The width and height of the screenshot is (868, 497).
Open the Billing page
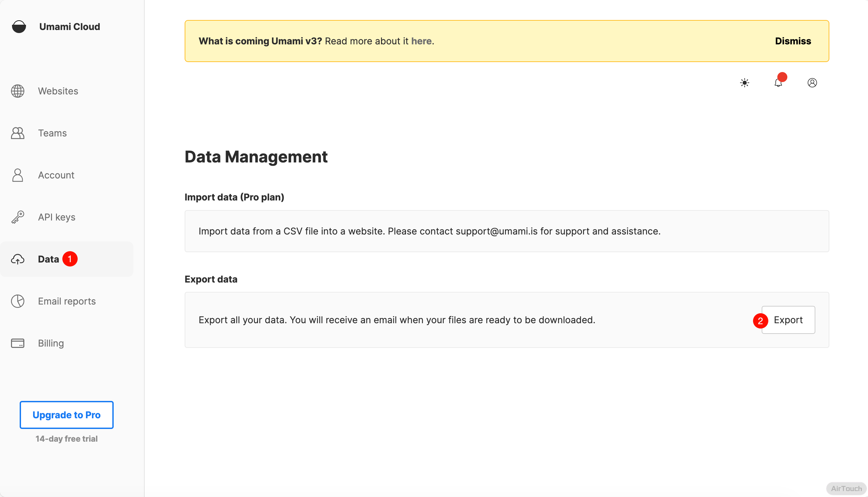pyautogui.click(x=51, y=343)
